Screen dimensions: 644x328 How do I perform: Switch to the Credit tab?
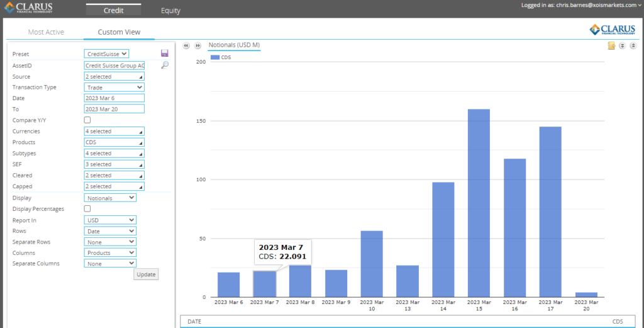[x=113, y=10]
